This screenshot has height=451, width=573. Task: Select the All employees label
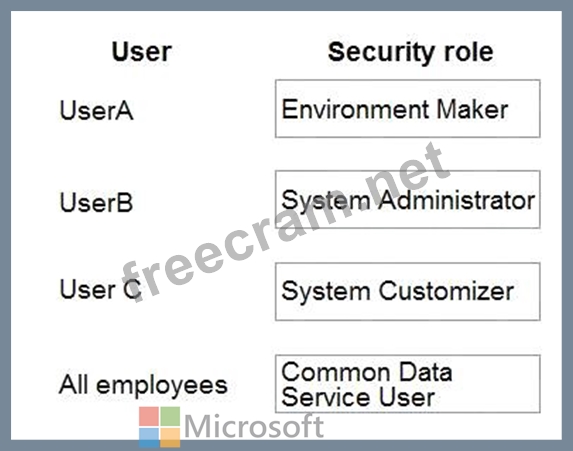143,386
